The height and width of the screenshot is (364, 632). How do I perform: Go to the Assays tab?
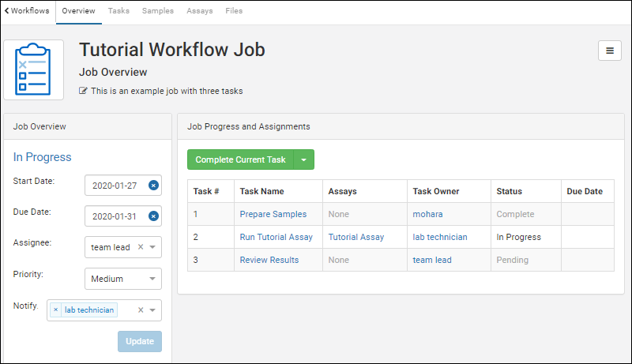click(x=199, y=11)
